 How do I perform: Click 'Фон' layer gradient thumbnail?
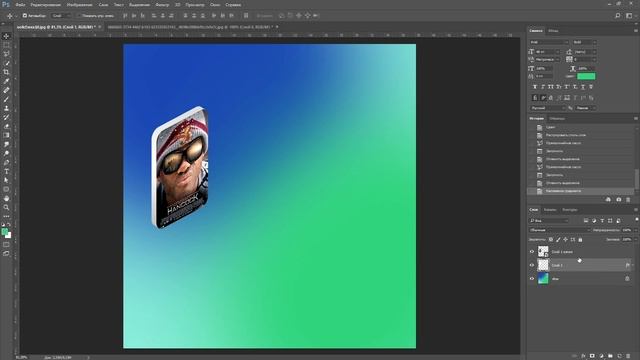click(543, 279)
